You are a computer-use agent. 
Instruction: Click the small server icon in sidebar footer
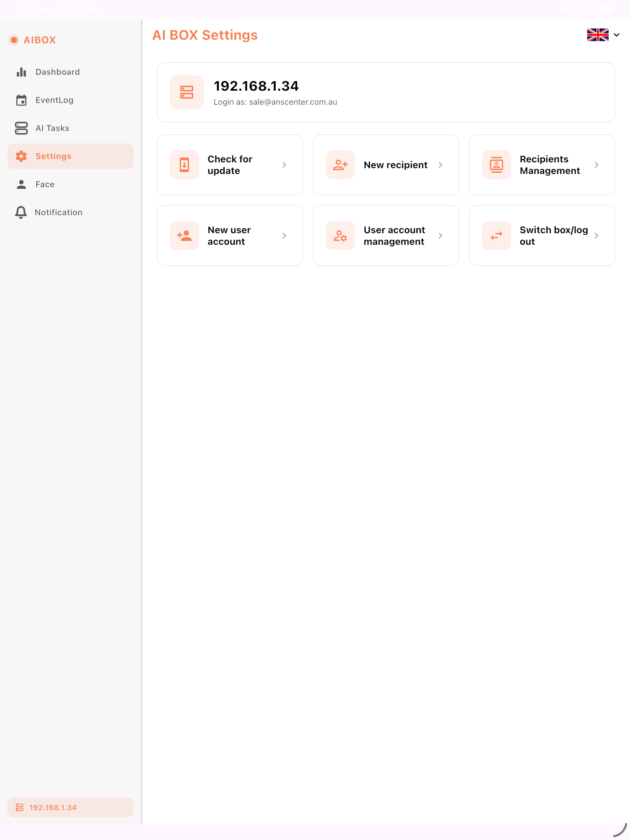click(20, 807)
